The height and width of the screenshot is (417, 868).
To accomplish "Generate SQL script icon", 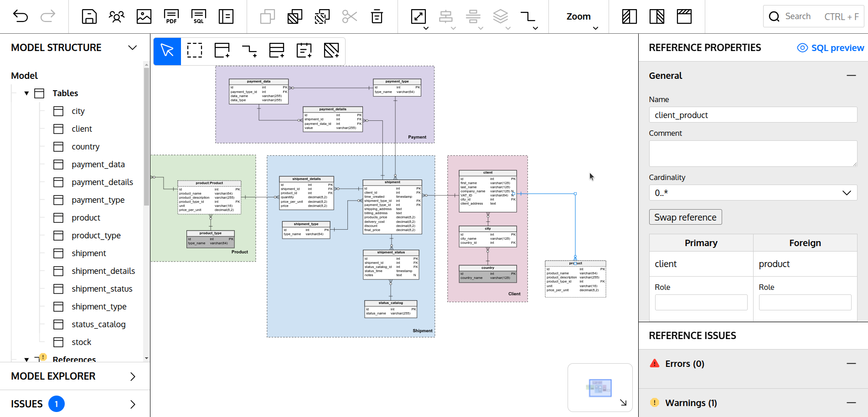I will tap(199, 16).
